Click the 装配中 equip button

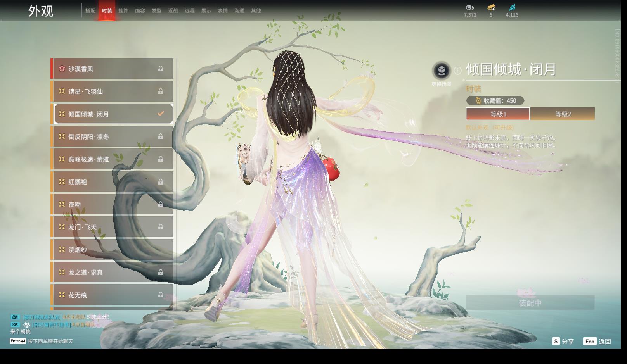pos(530,302)
